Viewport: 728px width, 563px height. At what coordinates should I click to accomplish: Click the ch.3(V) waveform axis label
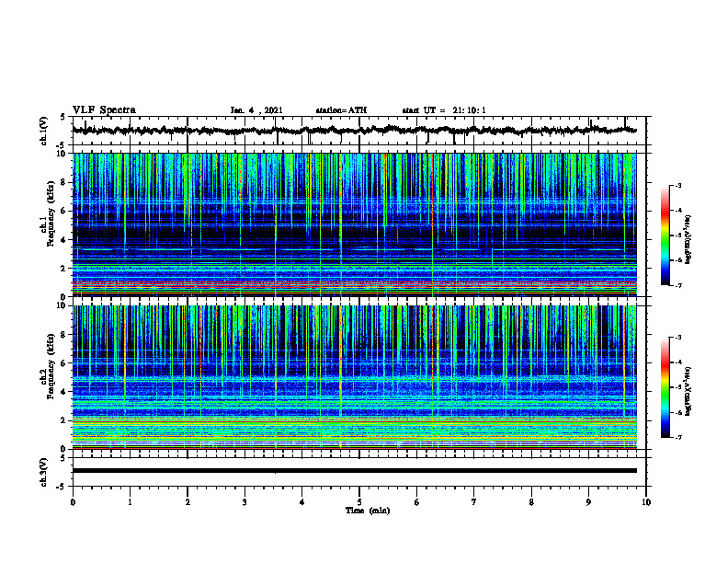[44, 472]
